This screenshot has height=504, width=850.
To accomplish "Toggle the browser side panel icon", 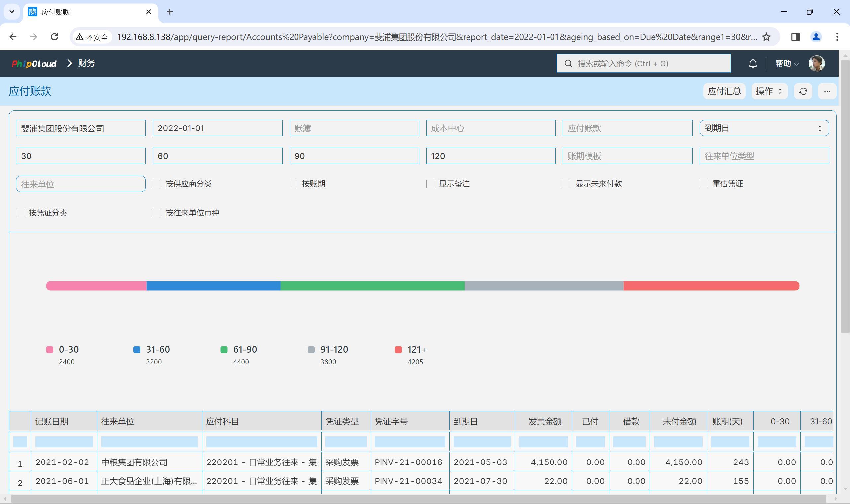I will click(795, 37).
